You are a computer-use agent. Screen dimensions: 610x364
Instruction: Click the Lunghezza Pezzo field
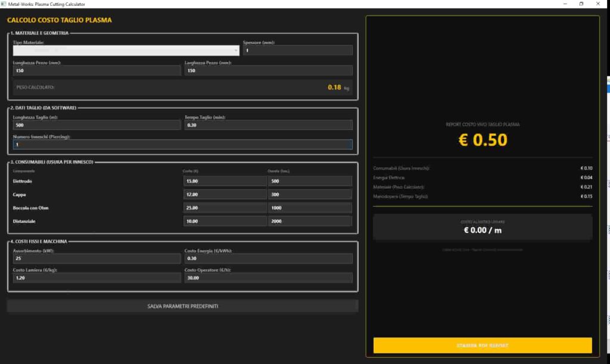click(x=97, y=71)
